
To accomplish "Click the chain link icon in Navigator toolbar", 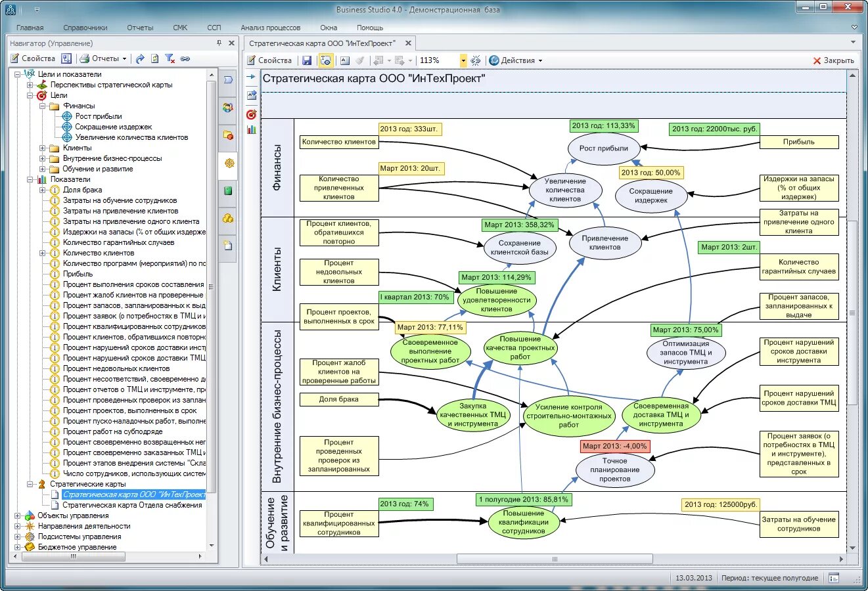I will click(185, 58).
